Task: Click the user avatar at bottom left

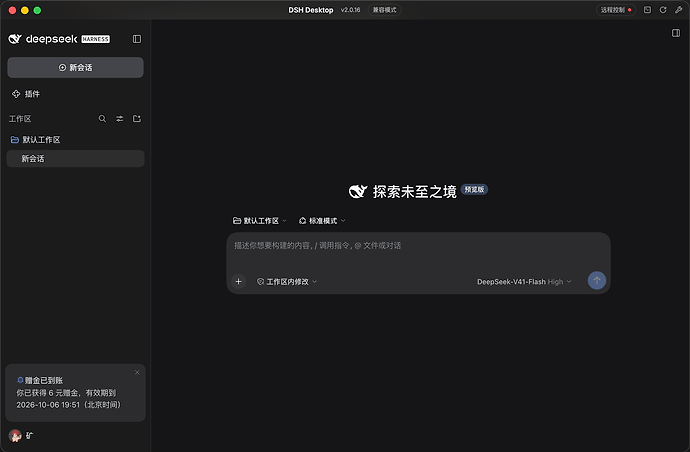Action: click(x=15, y=436)
